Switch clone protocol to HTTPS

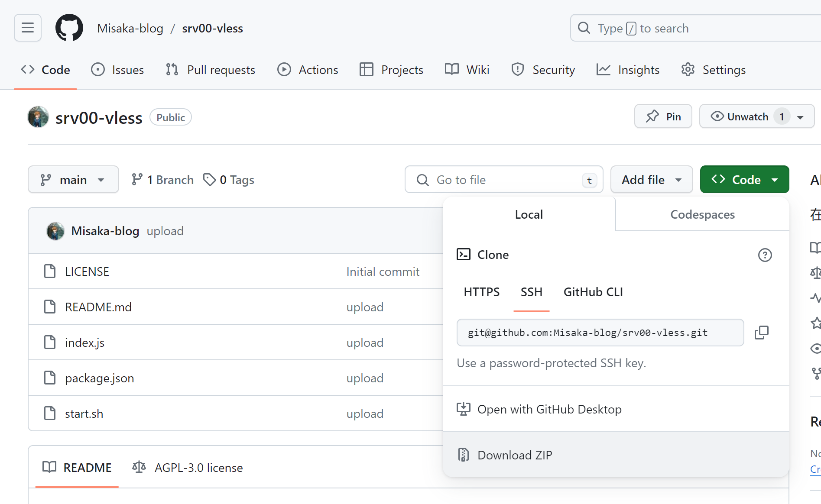coord(481,292)
